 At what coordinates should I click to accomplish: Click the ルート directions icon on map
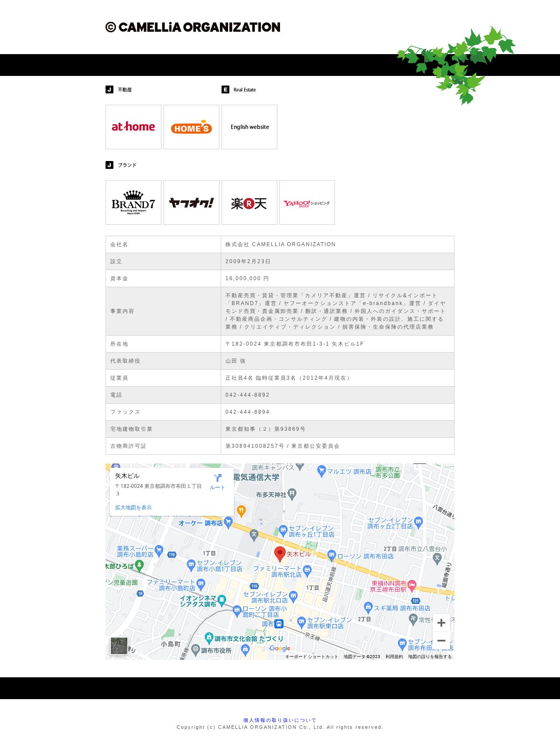tap(217, 481)
